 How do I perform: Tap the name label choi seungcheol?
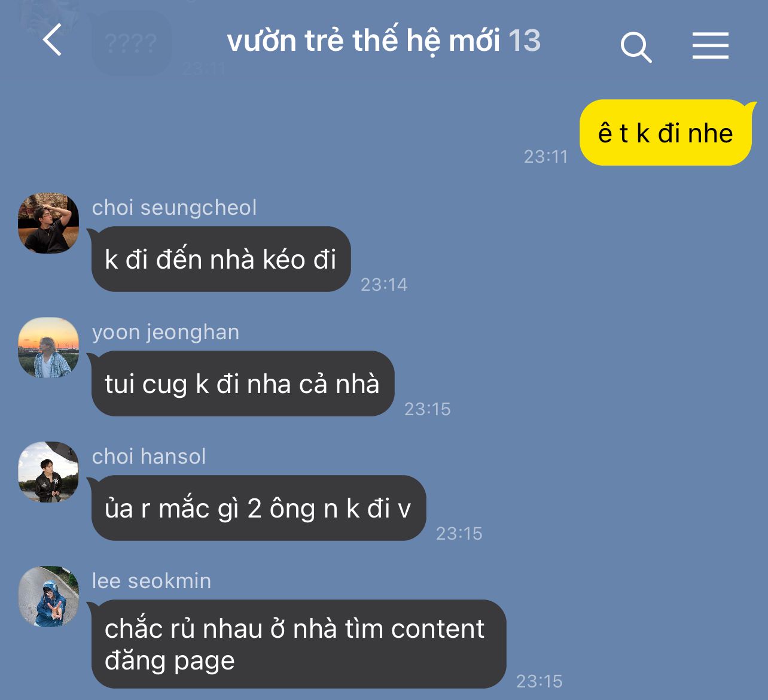174,208
